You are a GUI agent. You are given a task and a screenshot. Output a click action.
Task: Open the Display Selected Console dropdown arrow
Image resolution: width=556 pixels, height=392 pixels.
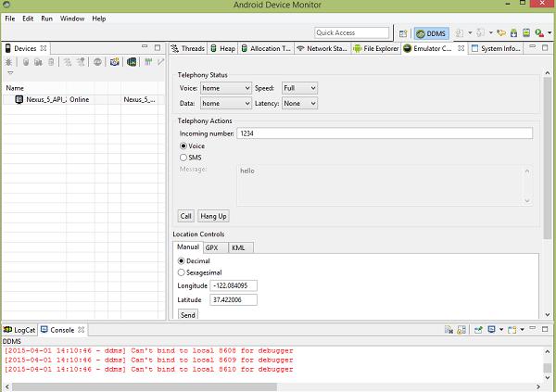click(501, 330)
